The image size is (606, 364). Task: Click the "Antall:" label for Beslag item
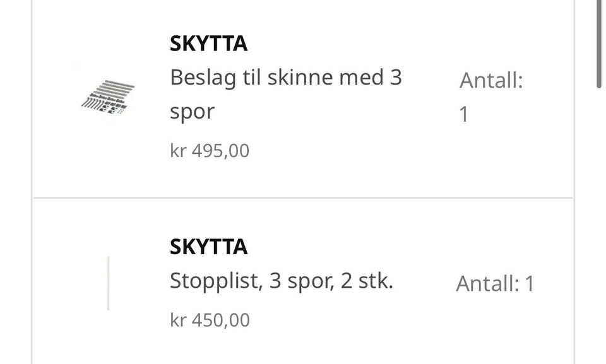pos(491,81)
